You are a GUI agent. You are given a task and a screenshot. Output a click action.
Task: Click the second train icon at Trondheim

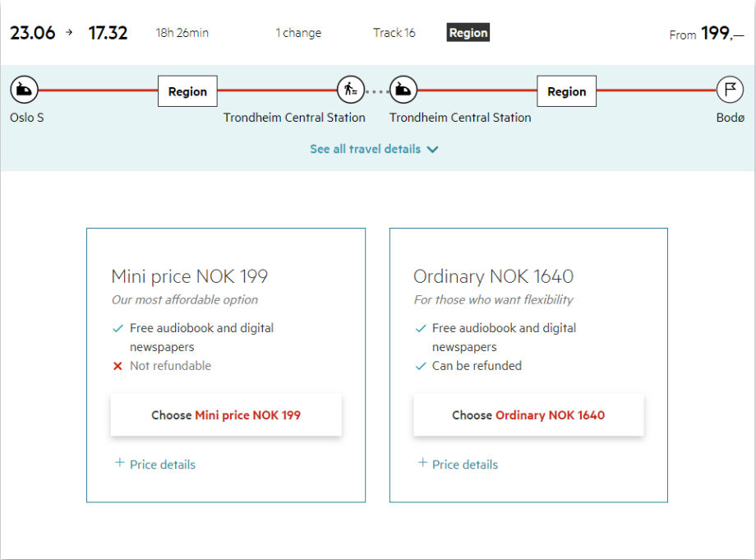[403, 89]
